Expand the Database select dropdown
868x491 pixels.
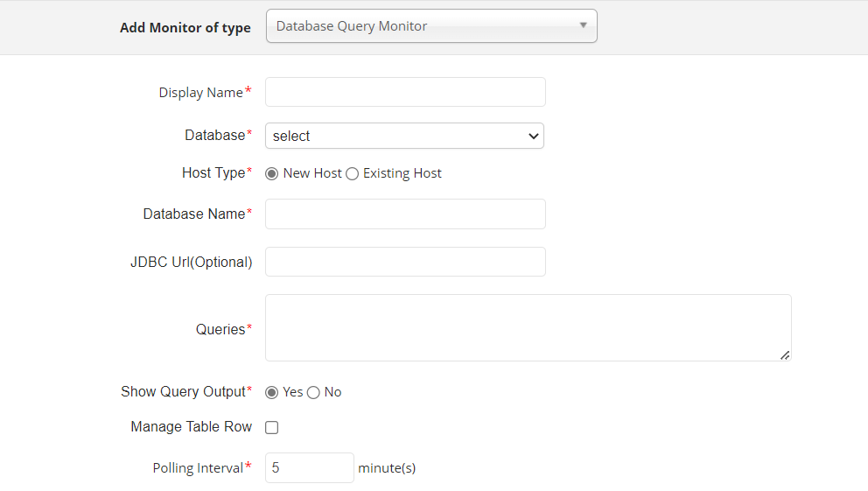[404, 136]
